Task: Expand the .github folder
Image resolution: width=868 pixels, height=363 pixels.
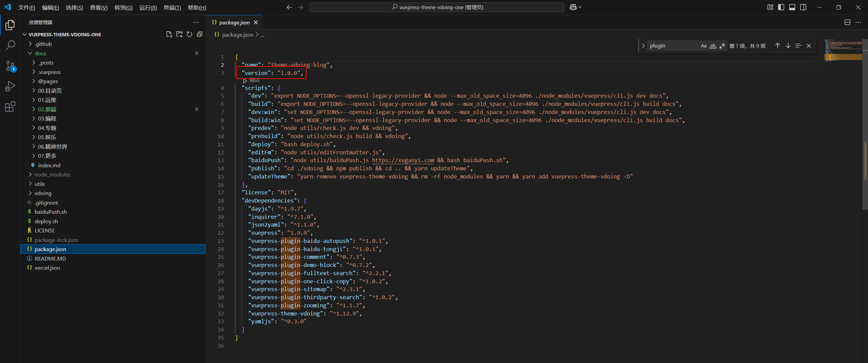Action: 113,44
